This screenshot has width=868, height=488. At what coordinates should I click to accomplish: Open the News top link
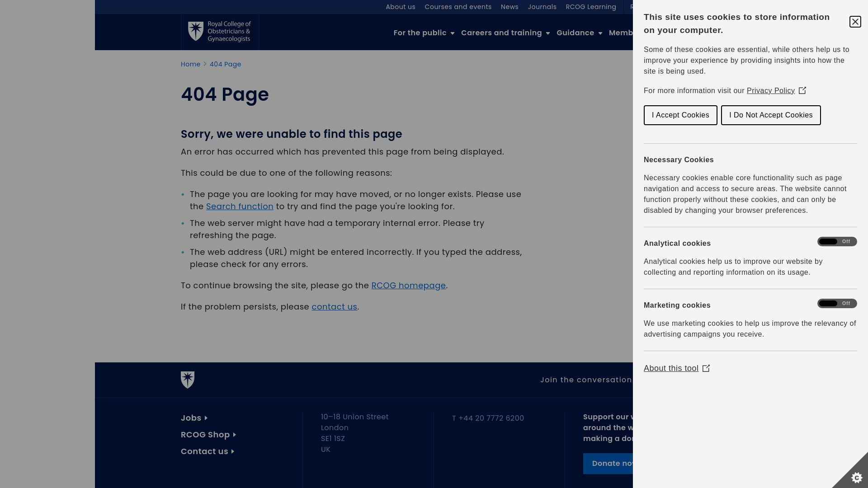pyautogui.click(x=509, y=7)
